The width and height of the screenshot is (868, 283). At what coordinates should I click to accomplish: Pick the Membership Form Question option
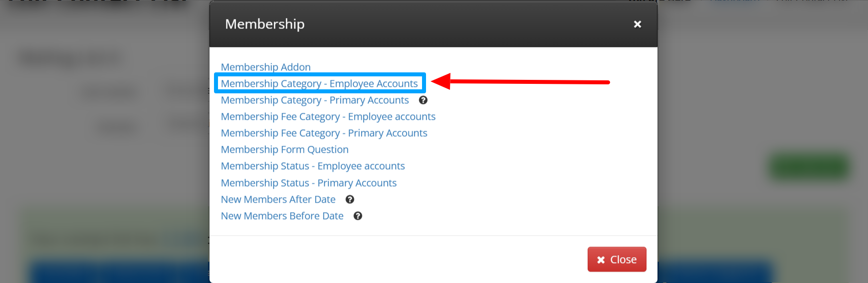pos(285,149)
